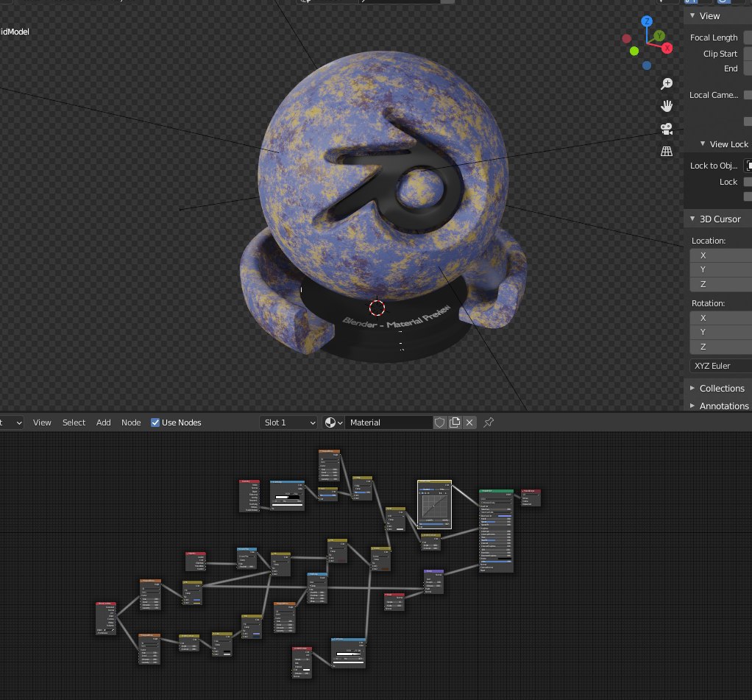Open the Slot 1 dropdown
Viewport: 752px width, 700px height.
pos(289,423)
